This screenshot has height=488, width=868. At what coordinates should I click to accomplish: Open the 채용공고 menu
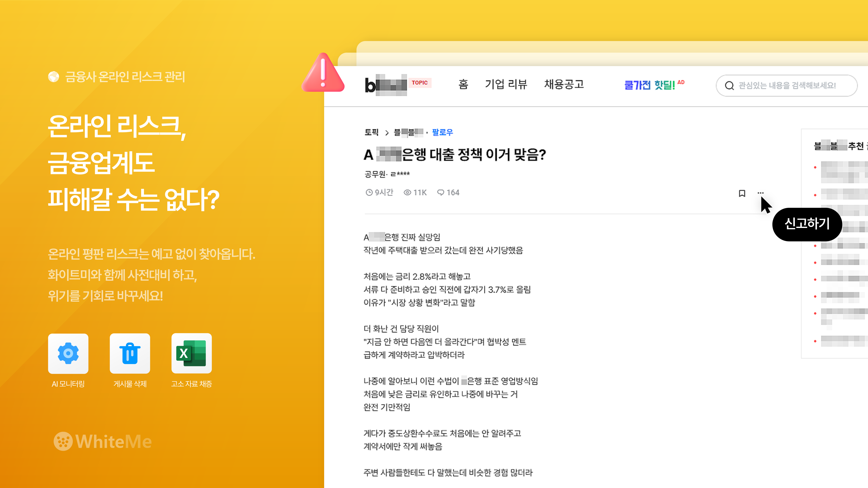(564, 84)
